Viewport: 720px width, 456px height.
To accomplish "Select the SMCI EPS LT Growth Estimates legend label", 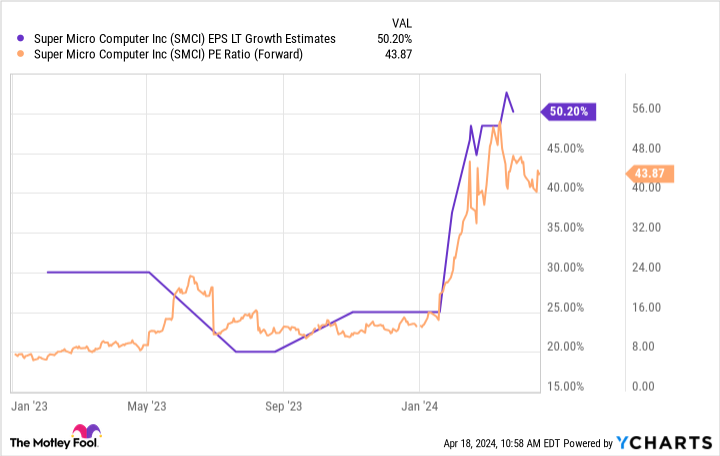I will (184, 38).
